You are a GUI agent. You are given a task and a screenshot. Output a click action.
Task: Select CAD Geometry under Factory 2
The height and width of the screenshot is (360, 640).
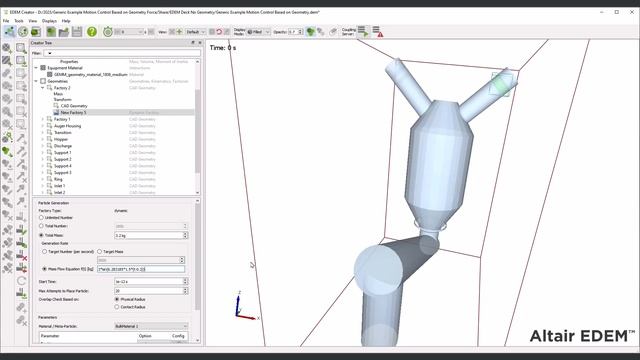[x=74, y=106]
